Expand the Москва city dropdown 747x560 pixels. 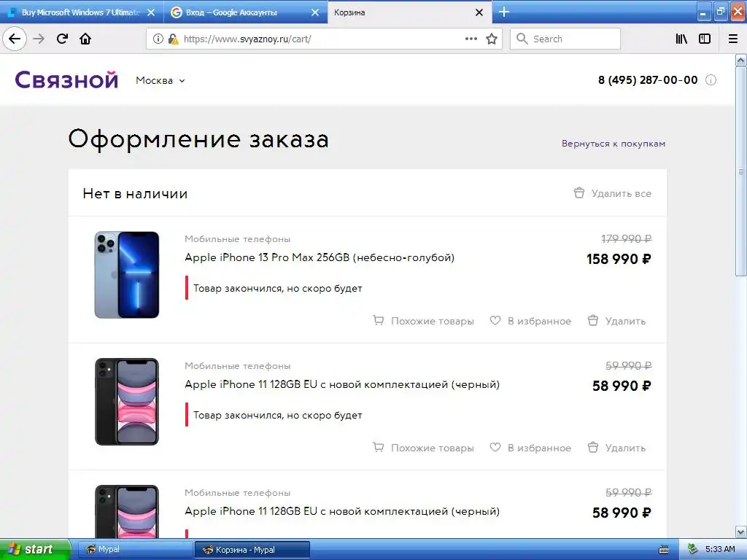[x=160, y=80]
